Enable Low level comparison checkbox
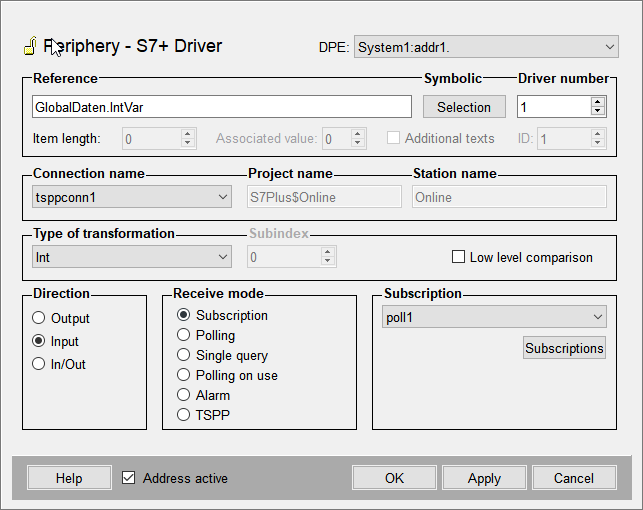643x510 pixels. [x=459, y=257]
